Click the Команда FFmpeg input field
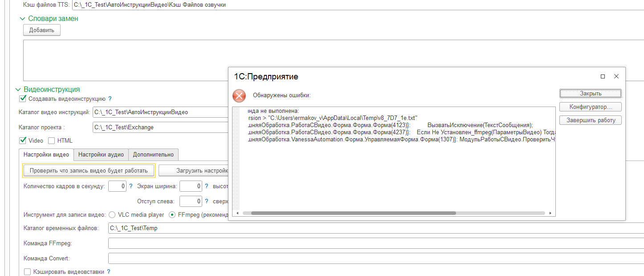The height and width of the screenshot is (276, 644). (x=376, y=243)
